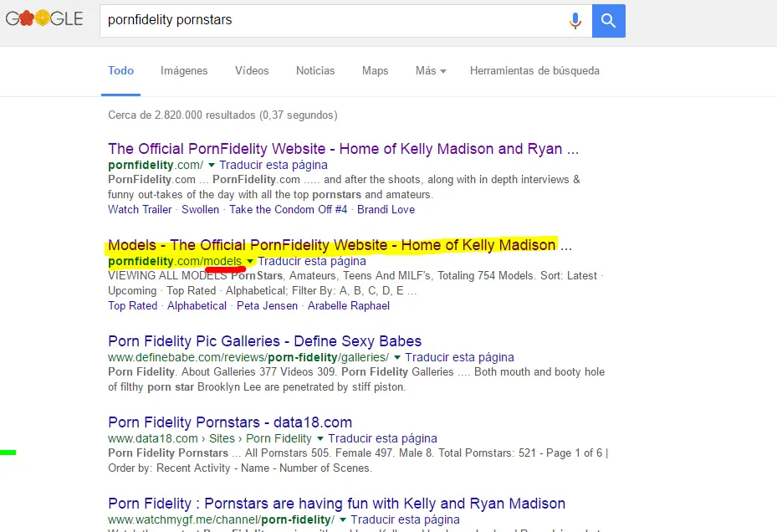The width and height of the screenshot is (777, 532).
Task: Switch to the Vídeos tab
Action: tap(252, 71)
